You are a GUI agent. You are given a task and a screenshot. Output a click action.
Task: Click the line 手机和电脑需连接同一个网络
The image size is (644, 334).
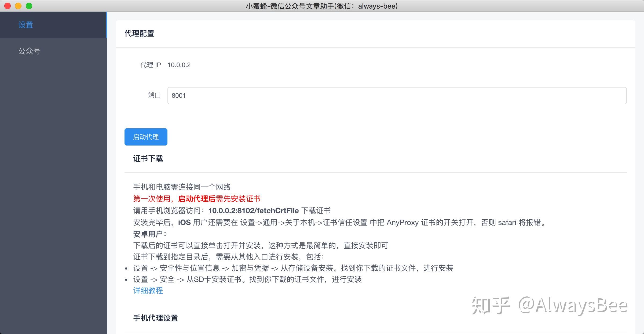click(x=182, y=187)
